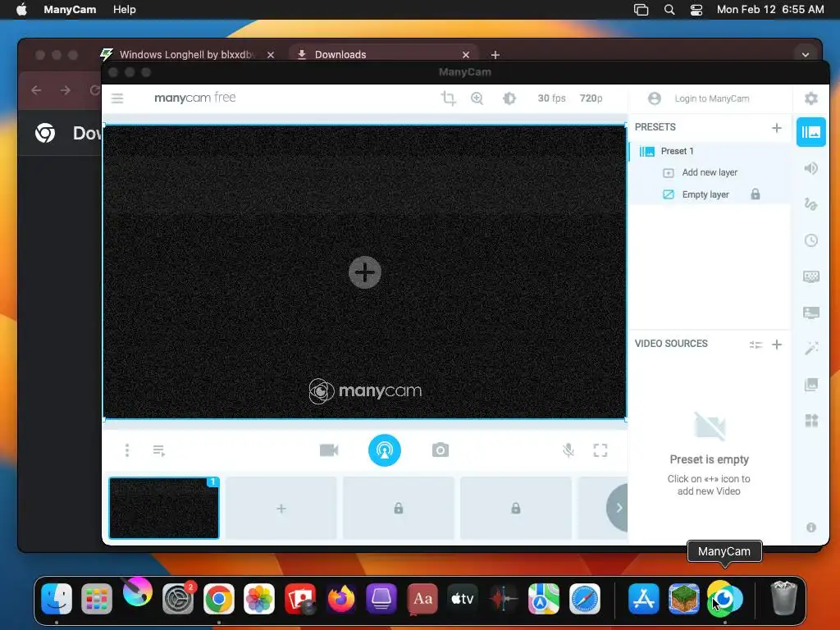Open the widgets grid panel icon
This screenshot has width=840, height=630.
811,421
